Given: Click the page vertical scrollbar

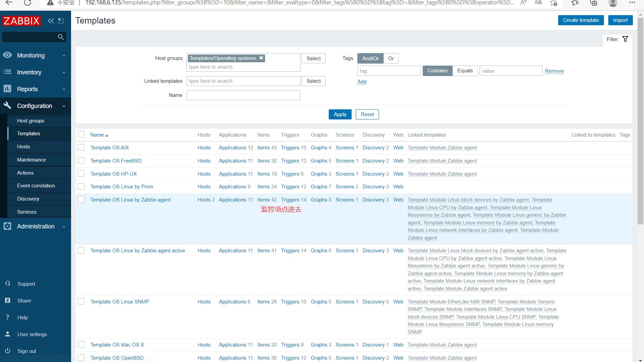Looking at the screenshot, I should [640, 121].
